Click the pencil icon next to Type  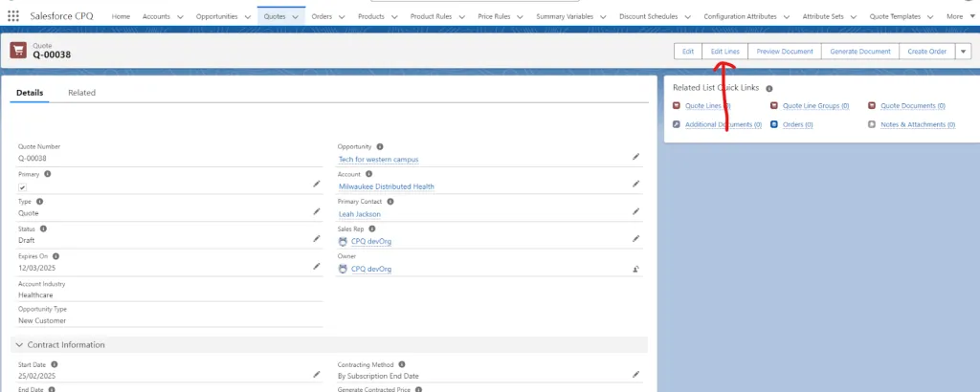click(x=317, y=211)
